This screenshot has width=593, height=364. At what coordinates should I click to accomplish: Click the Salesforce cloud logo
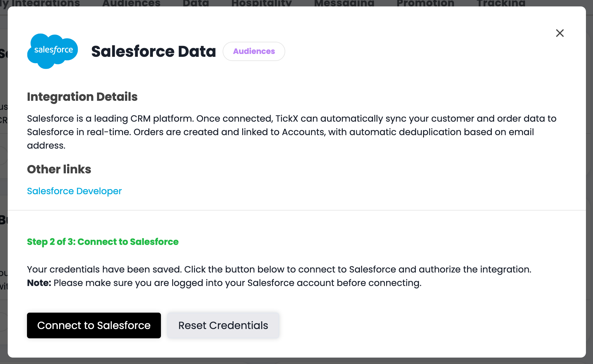pos(53,51)
